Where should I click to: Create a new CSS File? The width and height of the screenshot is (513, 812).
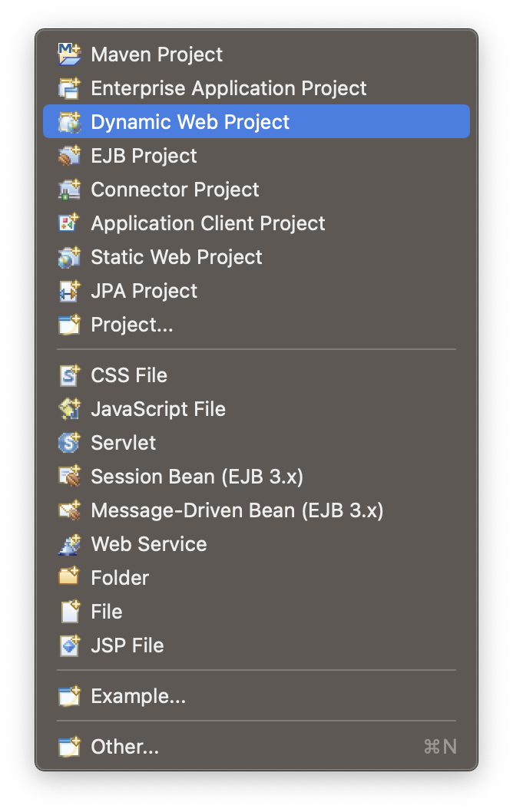point(128,375)
